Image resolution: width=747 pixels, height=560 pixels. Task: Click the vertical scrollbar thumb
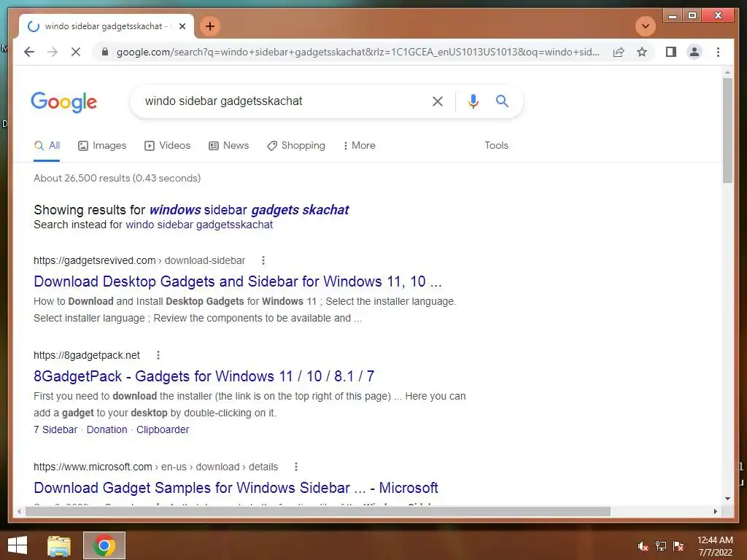coord(727,130)
